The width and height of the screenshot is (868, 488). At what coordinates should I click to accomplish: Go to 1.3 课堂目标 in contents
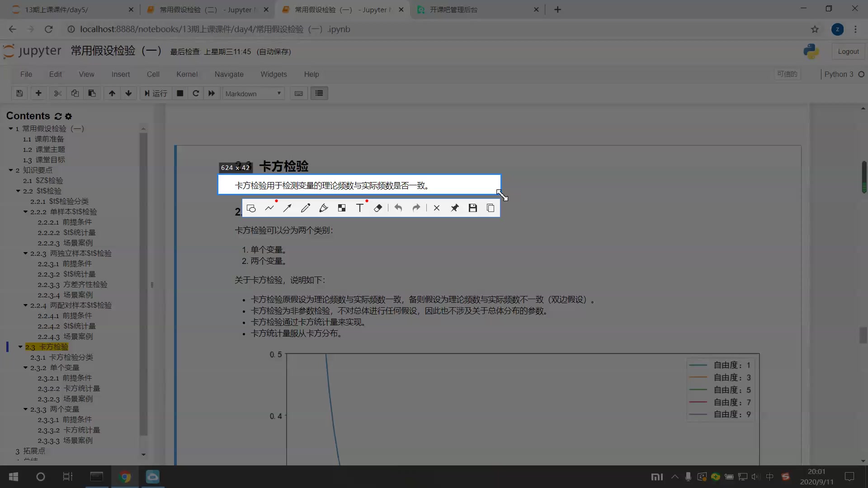pyautogui.click(x=44, y=160)
